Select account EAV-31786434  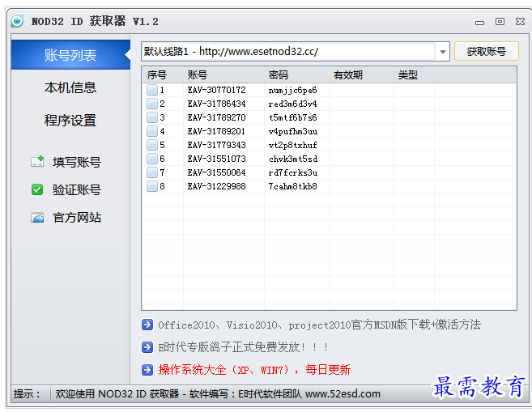(216, 104)
